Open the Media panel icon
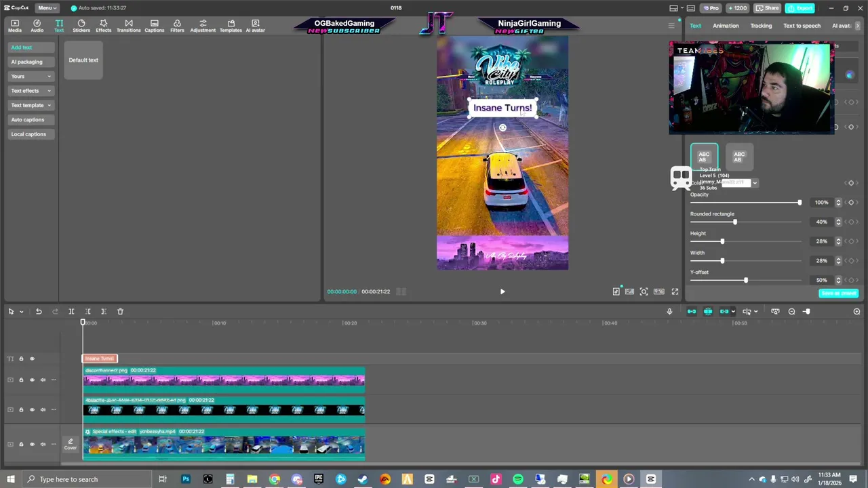 [14, 26]
